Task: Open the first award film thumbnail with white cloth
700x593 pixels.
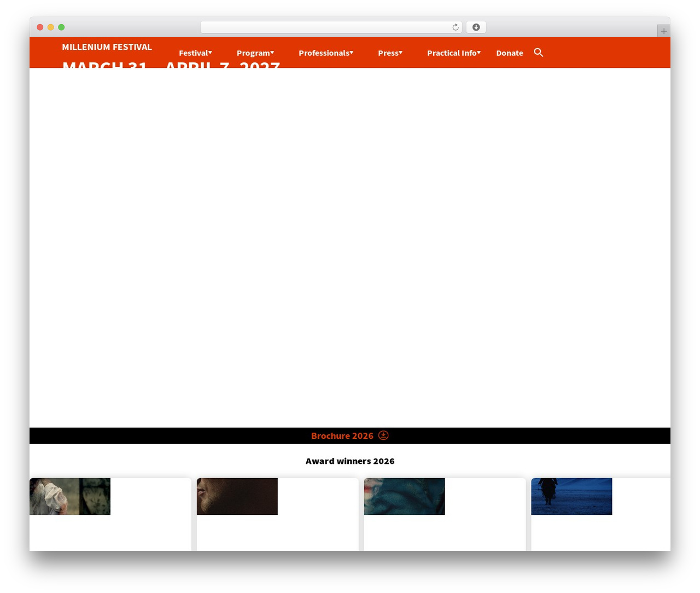Action: tap(70, 496)
